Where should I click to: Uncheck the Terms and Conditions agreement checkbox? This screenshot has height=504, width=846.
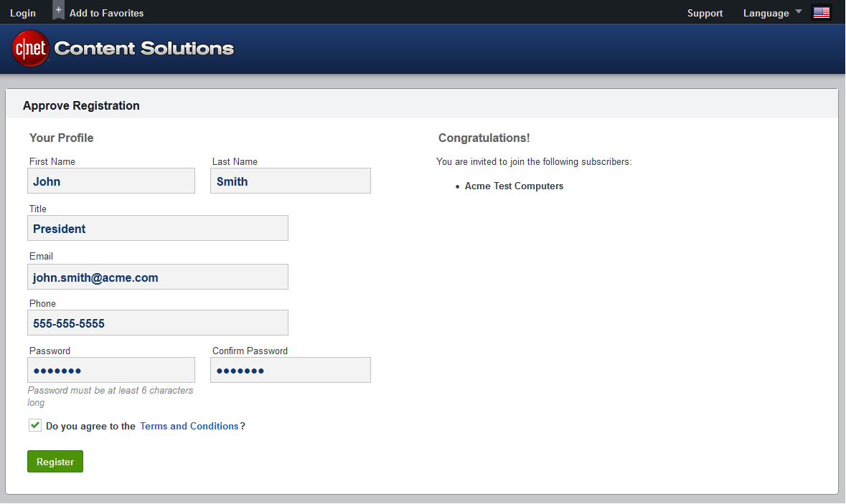35,426
